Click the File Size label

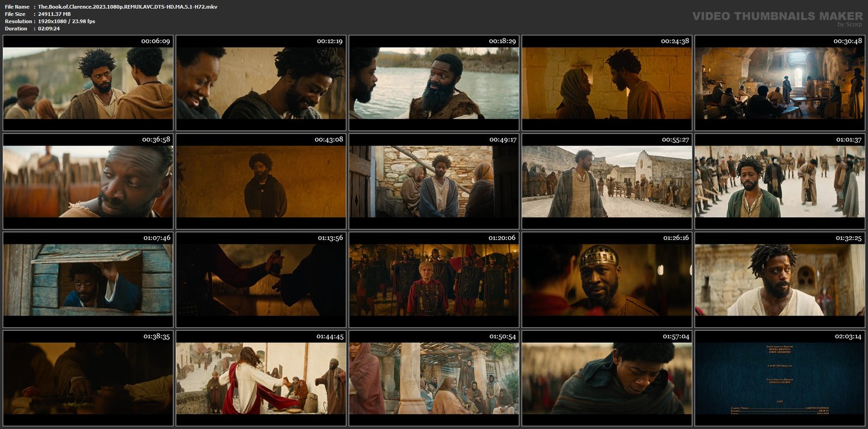pyautogui.click(x=15, y=14)
